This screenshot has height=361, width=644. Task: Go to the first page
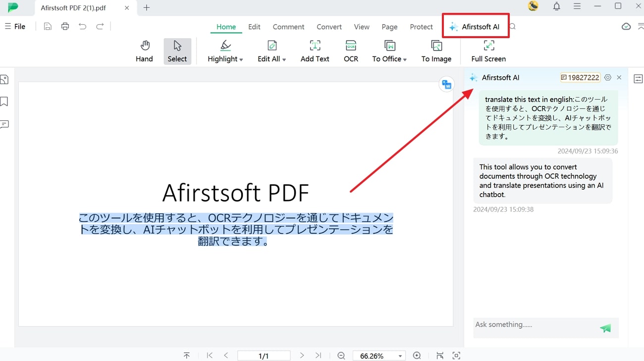tap(210, 356)
